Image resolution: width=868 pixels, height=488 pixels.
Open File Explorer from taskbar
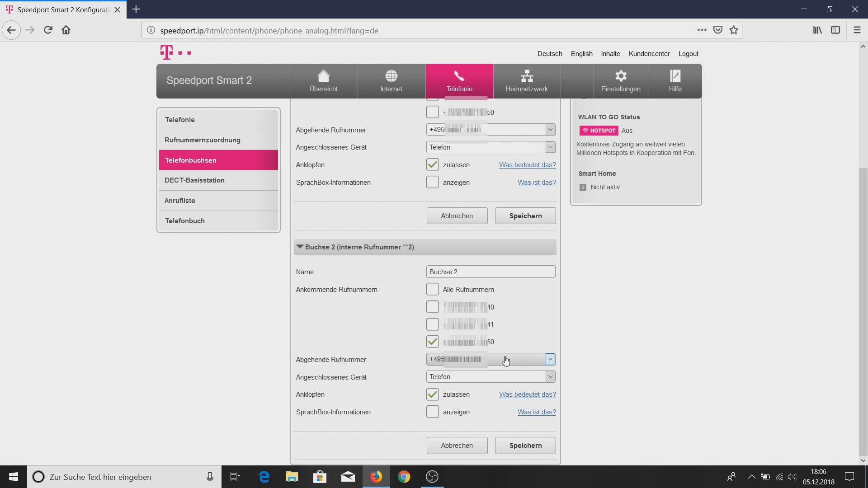(x=292, y=477)
